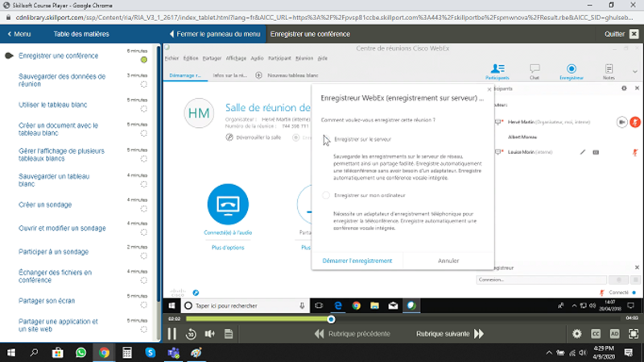The image size is (644, 362).
Task: Open topic Partager son écran
Action: (x=47, y=301)
